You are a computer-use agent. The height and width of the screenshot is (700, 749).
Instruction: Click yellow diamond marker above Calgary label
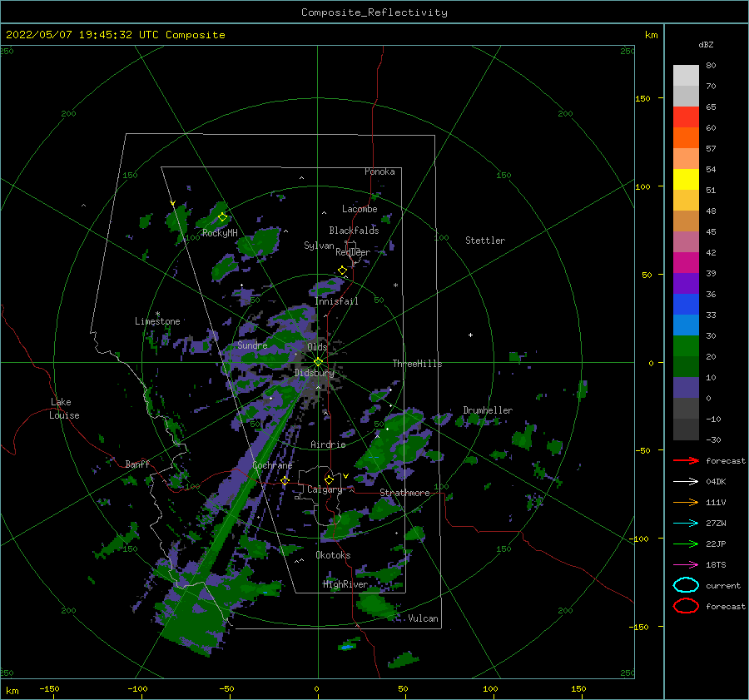[329, 479]
